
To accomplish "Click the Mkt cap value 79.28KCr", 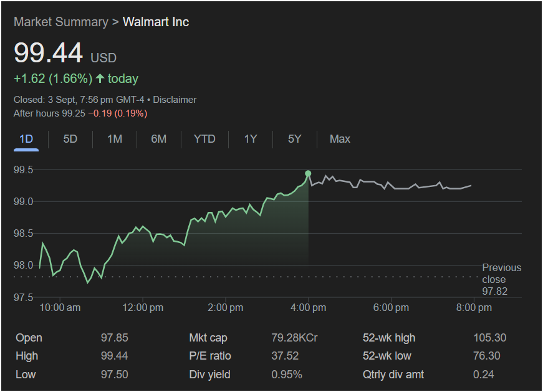I will (294, 338).
